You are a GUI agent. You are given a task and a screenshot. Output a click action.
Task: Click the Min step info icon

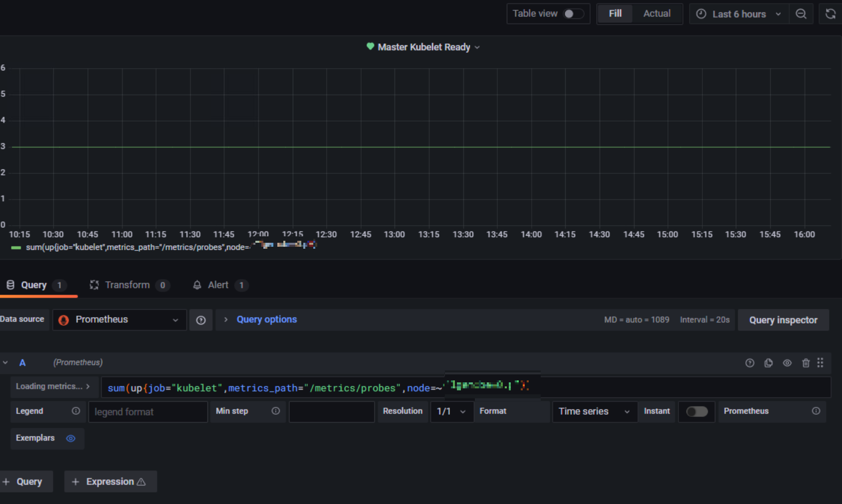pos(276,411)
